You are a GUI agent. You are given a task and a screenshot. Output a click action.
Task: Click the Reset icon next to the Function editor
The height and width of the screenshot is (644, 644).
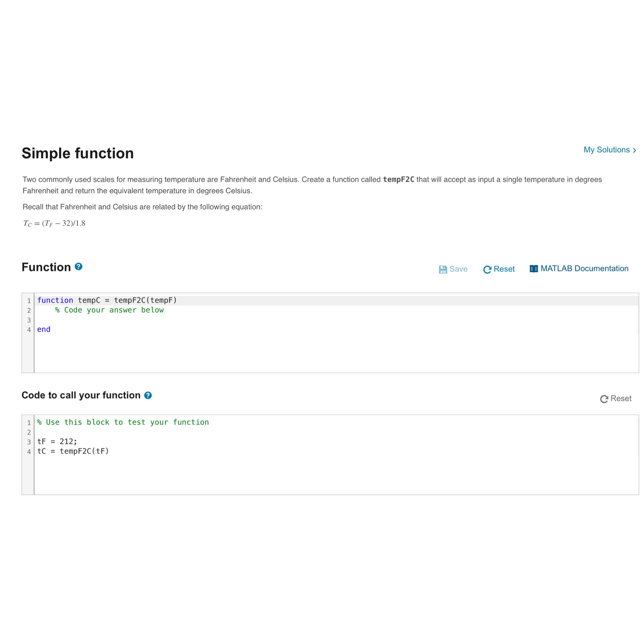(x=488, y=269)
